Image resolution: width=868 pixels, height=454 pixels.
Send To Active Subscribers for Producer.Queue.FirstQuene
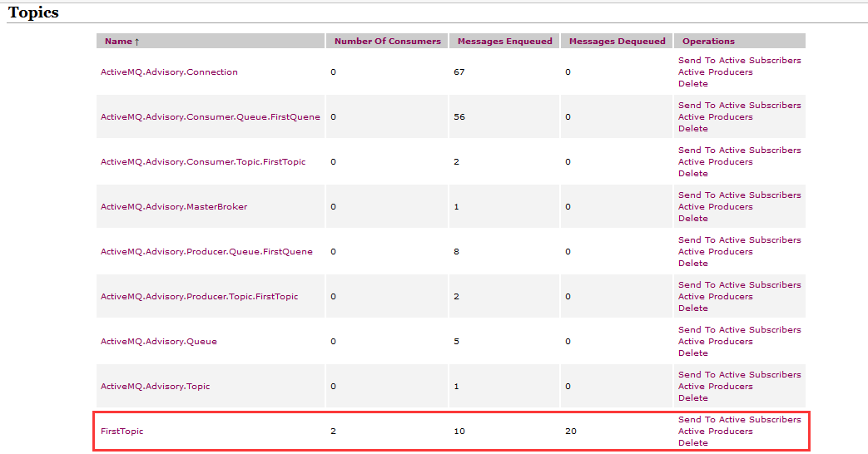click(x=740, y=239)
